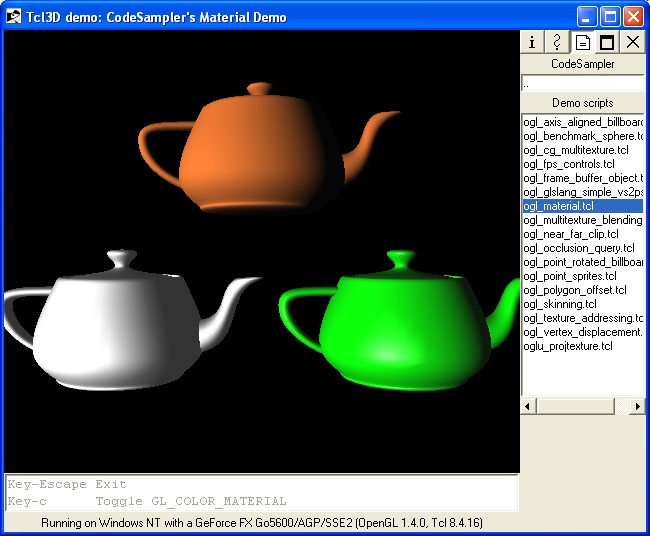Select ogl_benchmark_sphere script
This screenshot has width=650, height=536.
click(x=583, y=136)
